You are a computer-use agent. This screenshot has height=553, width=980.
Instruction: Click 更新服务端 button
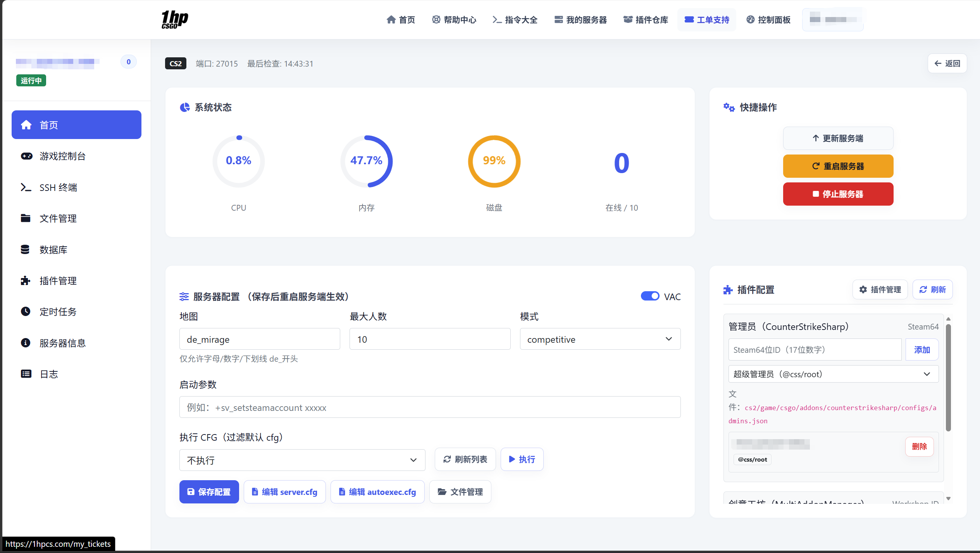[x=838, y=138]
